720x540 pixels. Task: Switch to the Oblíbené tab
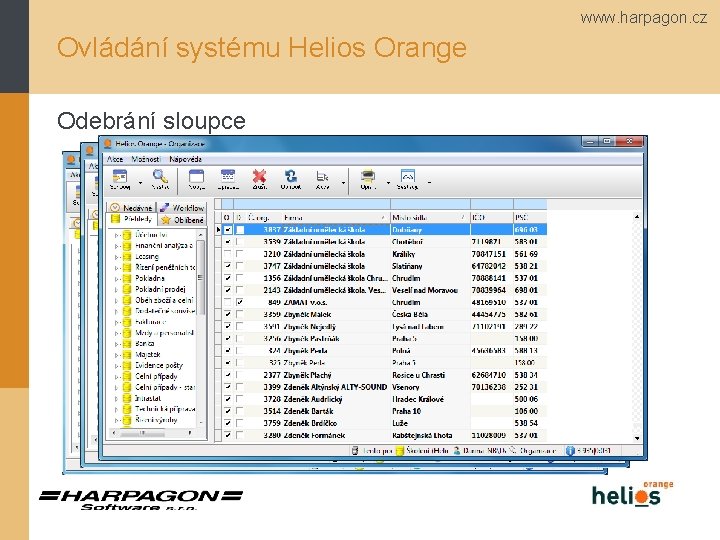[x=182, y=220]
